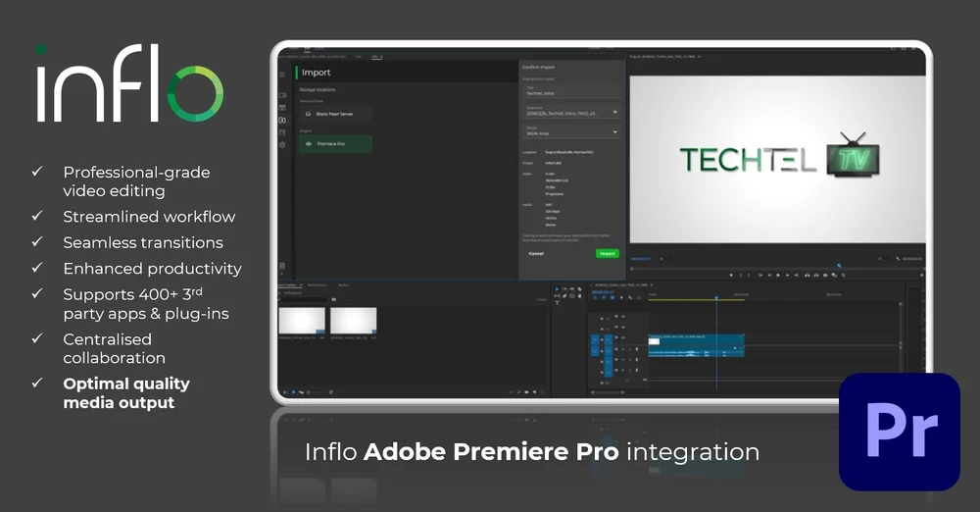Open the program monitor wrench settings icon
The width and height of the screenshot is (980, 512).
coord(898,259)
